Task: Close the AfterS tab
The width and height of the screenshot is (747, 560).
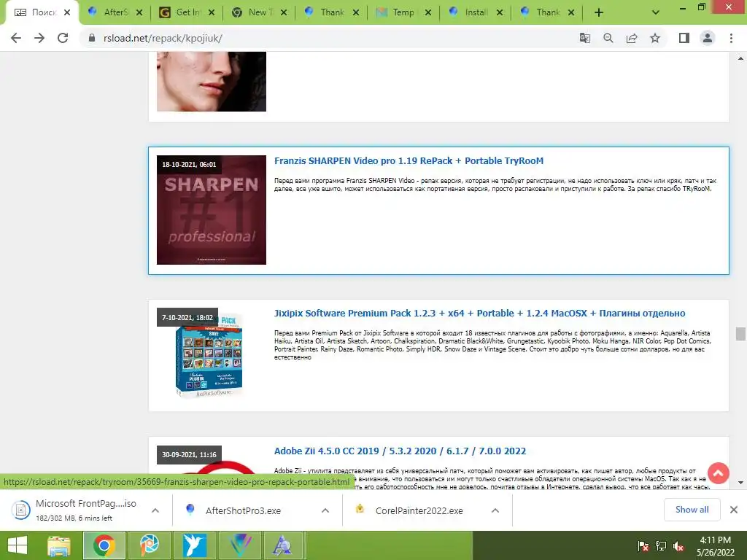Action: (x=139, y=13)
